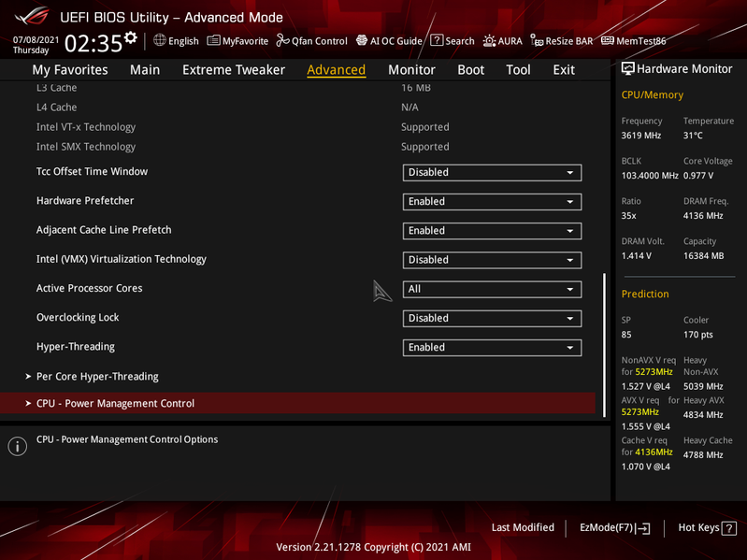
Task: Click the Hot Keys question mark icon
Action: pos(729,528)
